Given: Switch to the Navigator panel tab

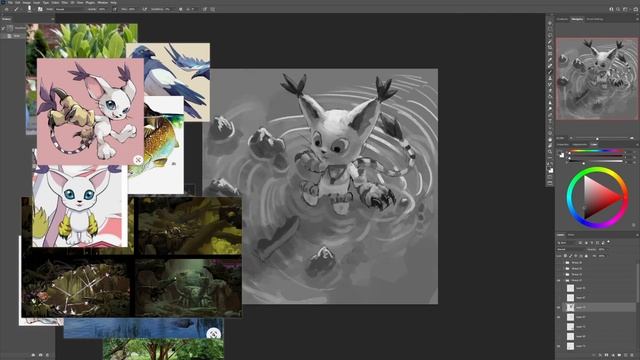Looking at the screenshot, I should click(x=577, y=19).
